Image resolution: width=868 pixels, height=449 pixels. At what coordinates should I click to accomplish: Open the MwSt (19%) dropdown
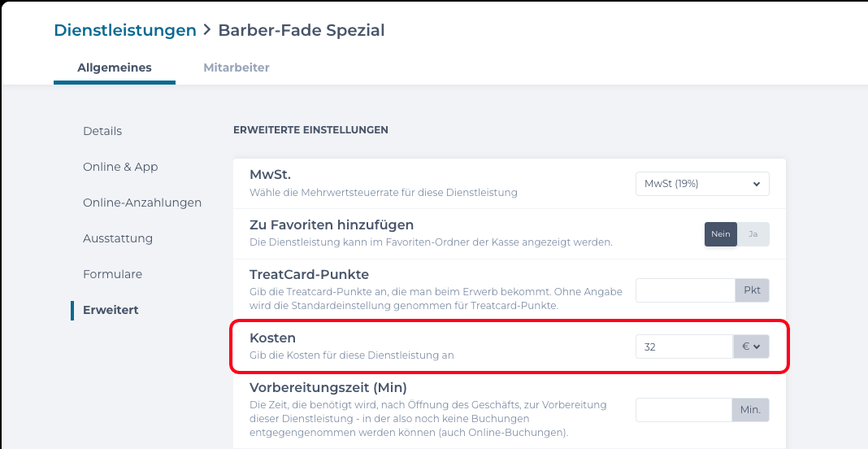tap(702, 184)
